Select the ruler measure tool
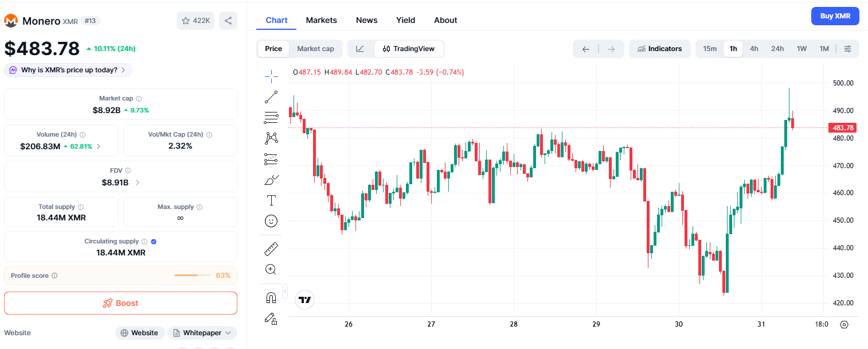The image size is (868, 349). coord(271,249)
